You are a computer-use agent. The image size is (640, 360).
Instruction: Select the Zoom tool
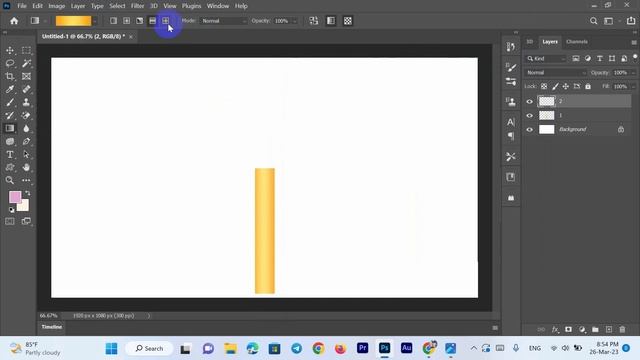[10, 180]
